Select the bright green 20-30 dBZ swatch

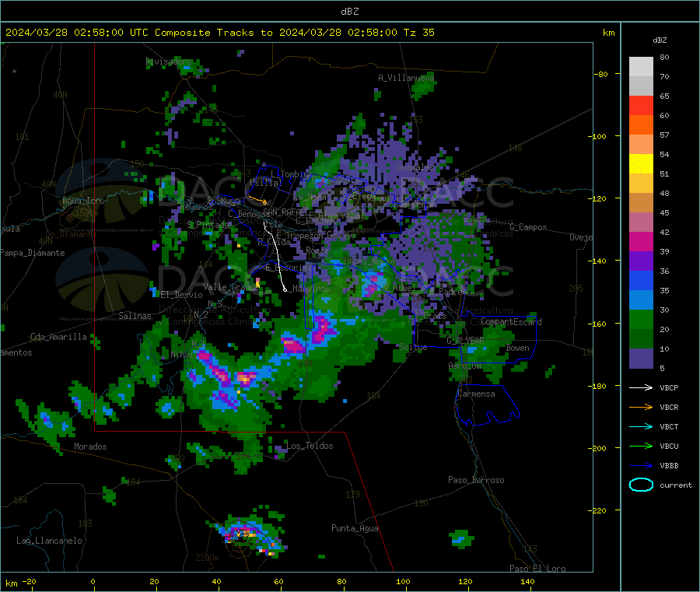(641, 320)
